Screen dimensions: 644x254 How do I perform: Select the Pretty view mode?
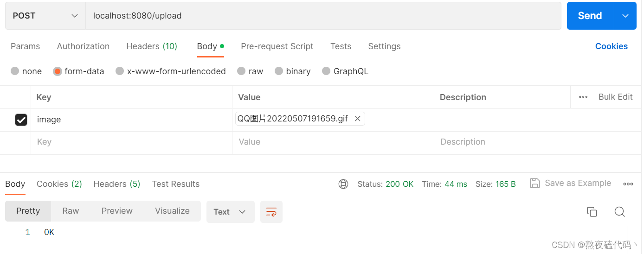pyautogui.click(x=28, y=211)
